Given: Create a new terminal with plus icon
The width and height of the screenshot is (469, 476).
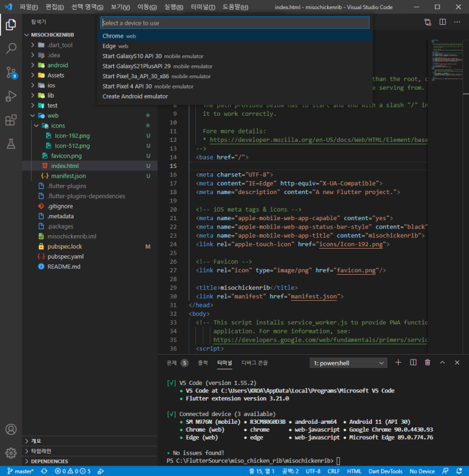Looking at the screenshot, I should point(398,363).
